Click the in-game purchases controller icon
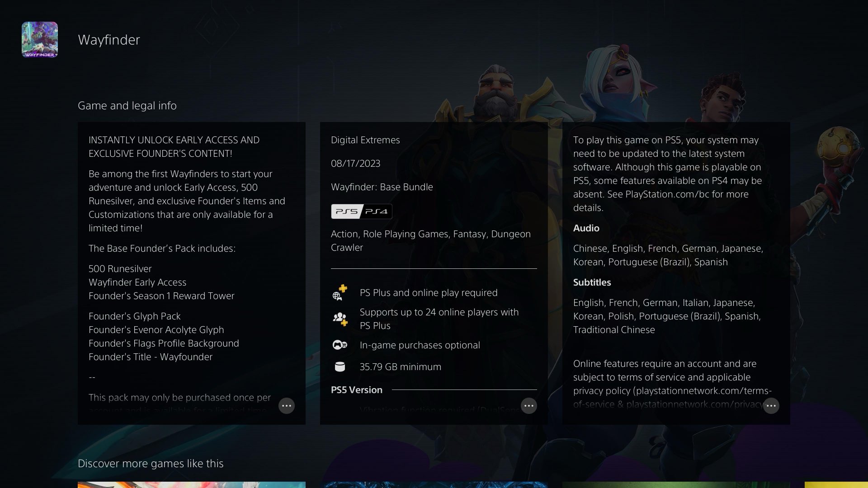868x488 pixels. pos(340,345)
